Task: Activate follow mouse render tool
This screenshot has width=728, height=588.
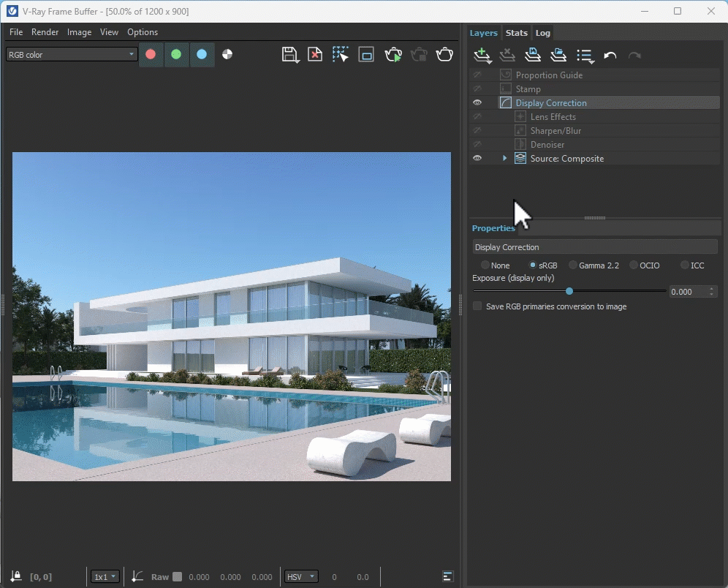Action: point(341,55)
